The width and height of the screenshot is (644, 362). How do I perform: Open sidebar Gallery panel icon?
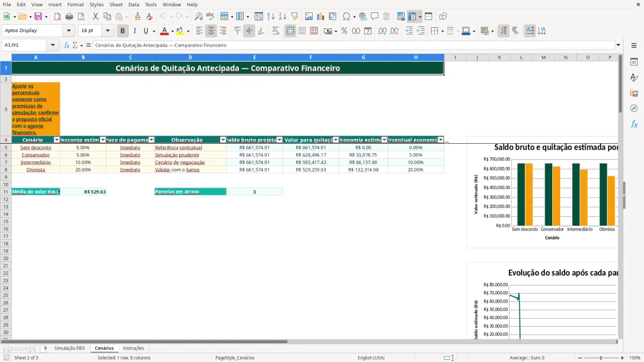click(634, 93)
